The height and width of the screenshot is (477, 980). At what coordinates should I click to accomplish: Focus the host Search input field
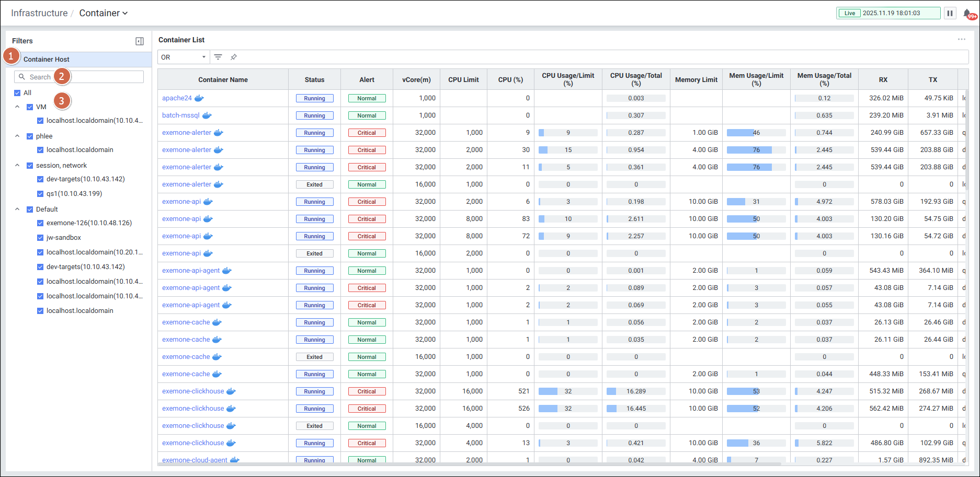84,77
